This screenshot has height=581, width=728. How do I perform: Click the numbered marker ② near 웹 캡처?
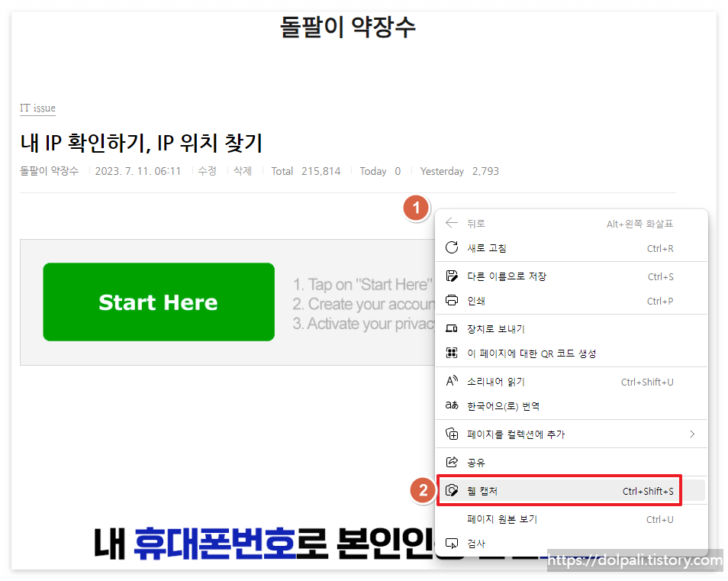coord(423,491)
